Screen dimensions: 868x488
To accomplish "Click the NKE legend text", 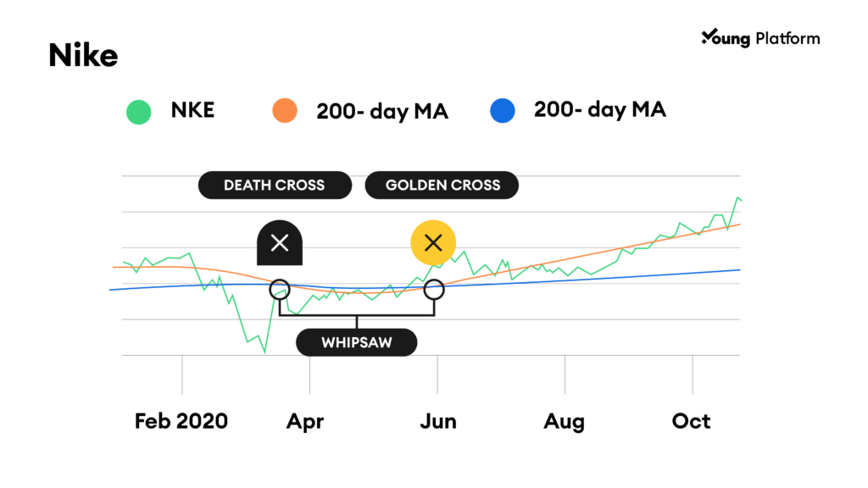I will point(192,110).
